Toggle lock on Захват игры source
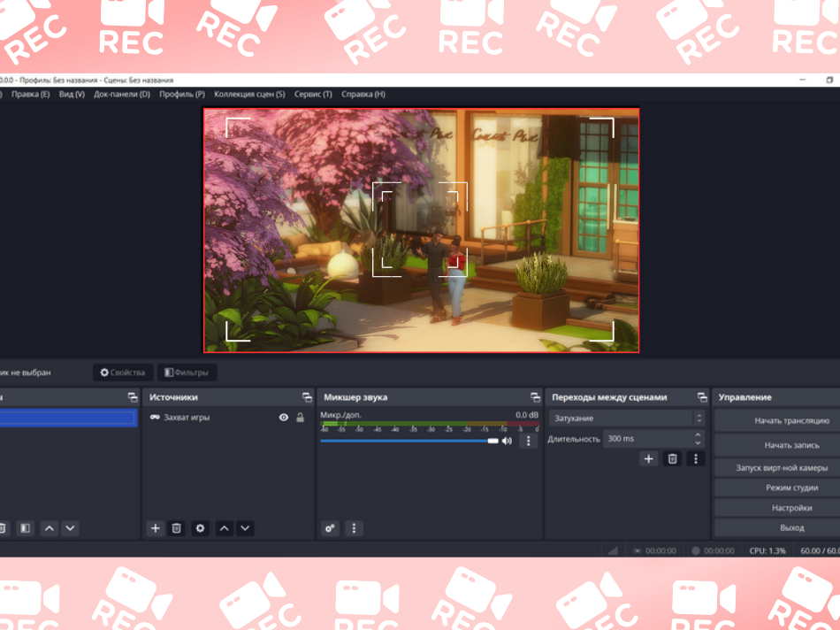Image resolution: width=840 pixels, height=630 pixels. 300,418
